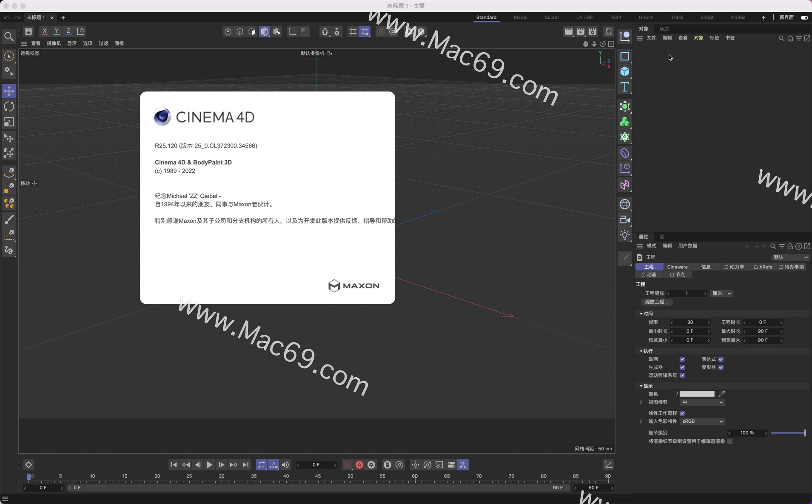Select the Rotate tool
The width and height of the screenshot is (812, 504).
[x=9, y=106]
